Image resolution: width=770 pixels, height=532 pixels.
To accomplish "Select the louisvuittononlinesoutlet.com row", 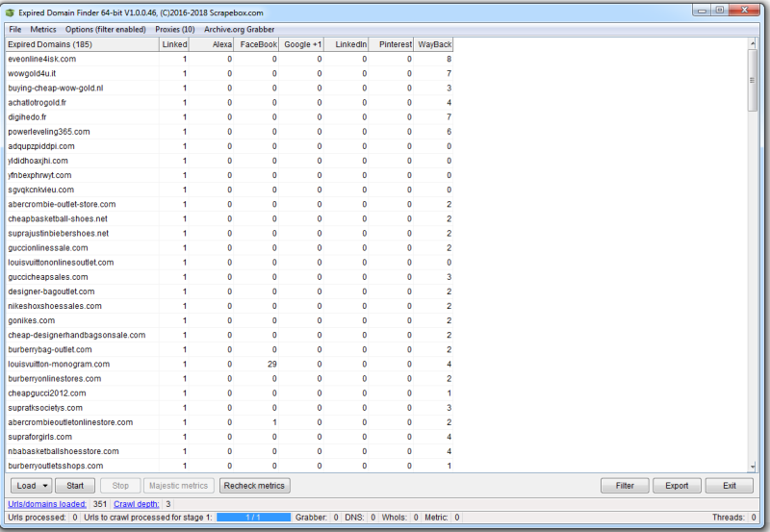I will coord(229,263).
